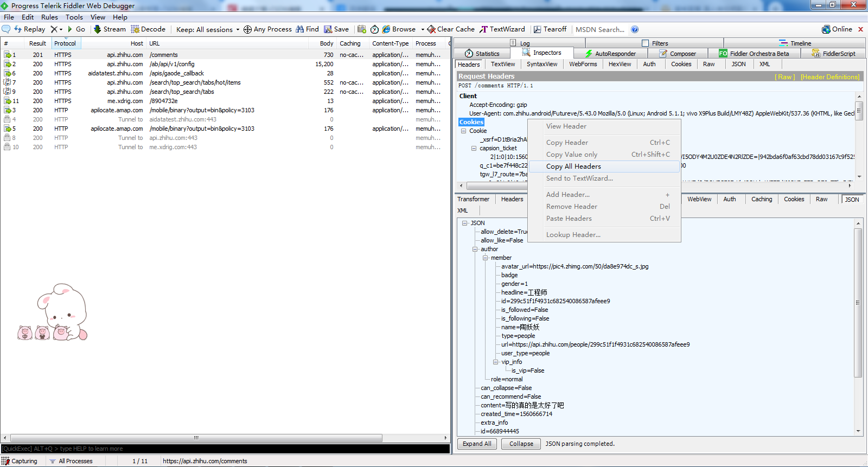Viewport: 868px width, 467px height.
Task: Click the QuickExec command box
Action: pos(225,449)
